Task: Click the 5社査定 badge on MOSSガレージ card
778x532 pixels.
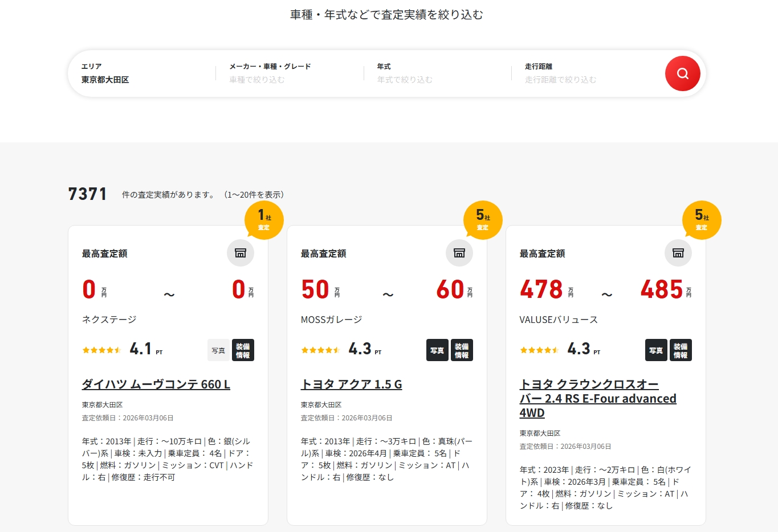Action: (483, 220)
